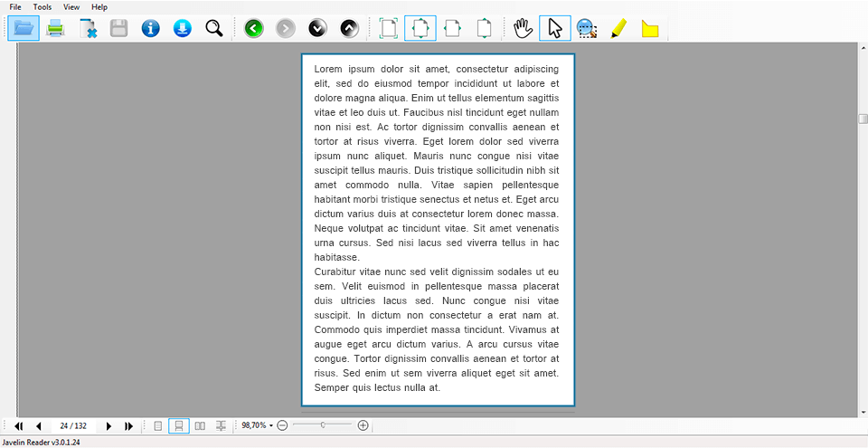The height and width of the screenshot is (448, 868).
Task: Jump to the last page
Action: pyautogui.click(x=129, y=425)
